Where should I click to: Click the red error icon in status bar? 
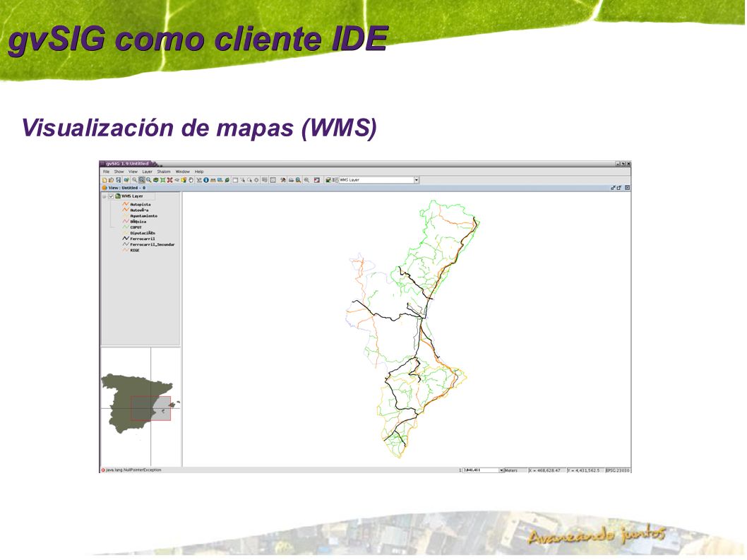[103, 470]
